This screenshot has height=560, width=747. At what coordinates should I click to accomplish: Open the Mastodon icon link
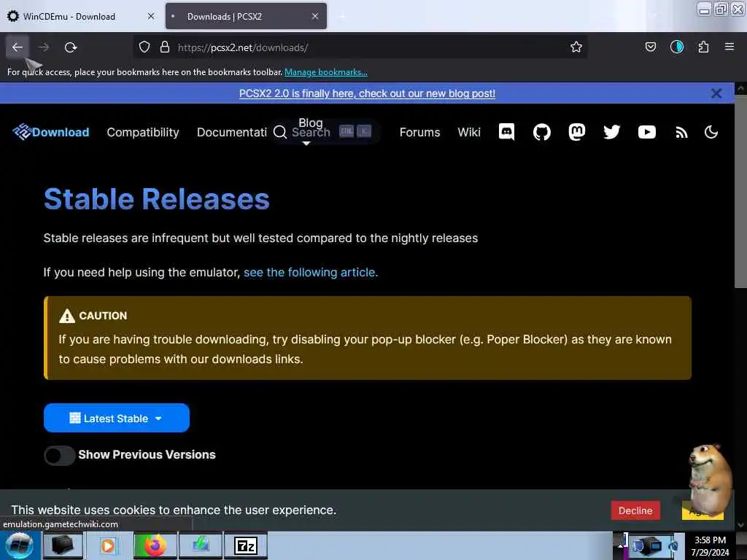(576, 132)
